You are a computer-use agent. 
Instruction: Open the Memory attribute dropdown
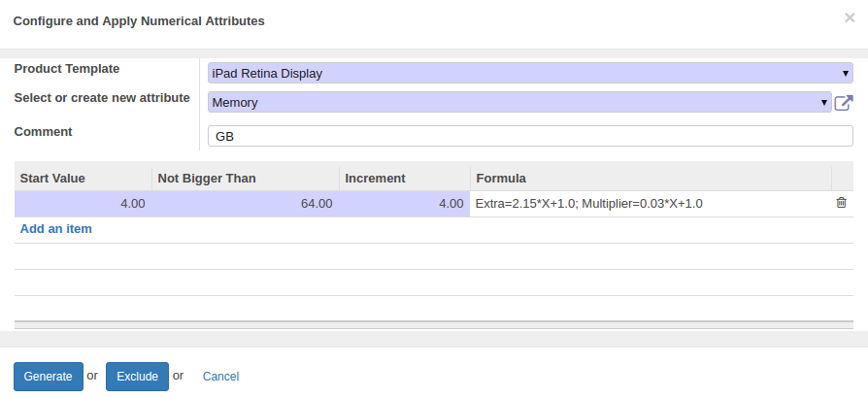(519, 102)
